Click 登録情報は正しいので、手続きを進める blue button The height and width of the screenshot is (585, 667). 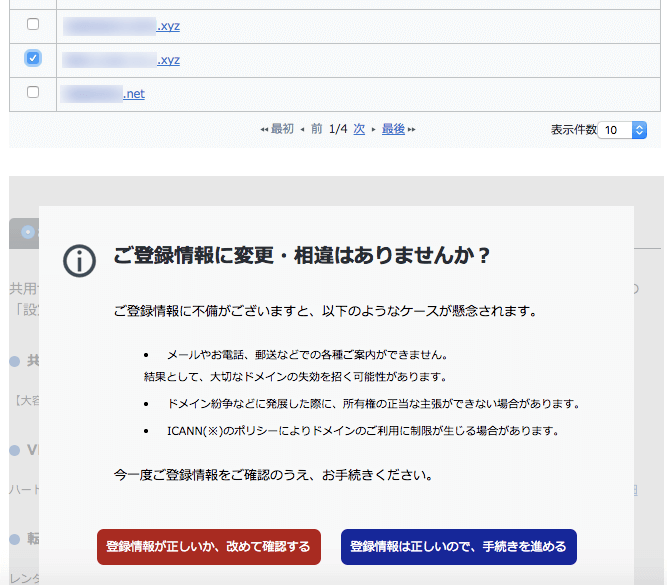coord(459,547)
